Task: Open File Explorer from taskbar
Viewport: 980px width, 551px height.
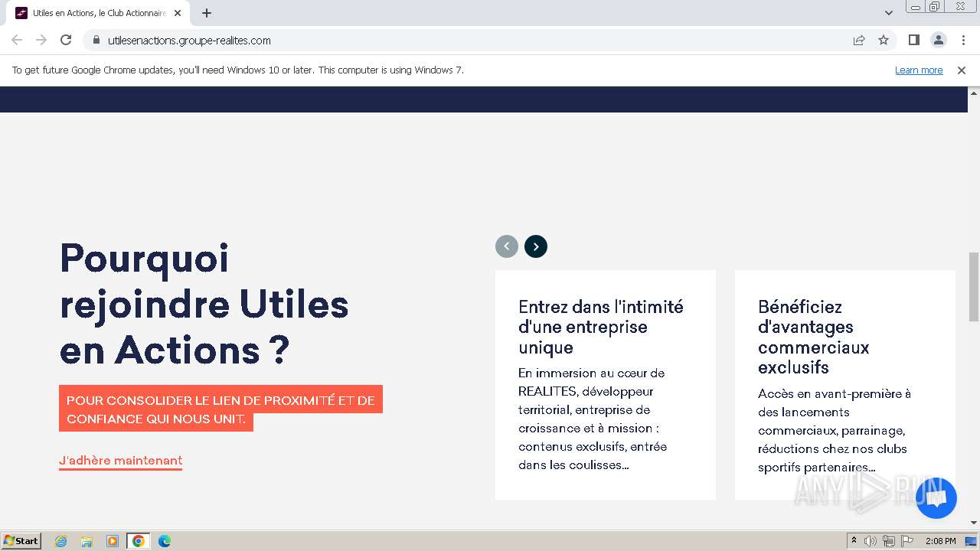Action: pyautogui.click(x=87, y=541)
